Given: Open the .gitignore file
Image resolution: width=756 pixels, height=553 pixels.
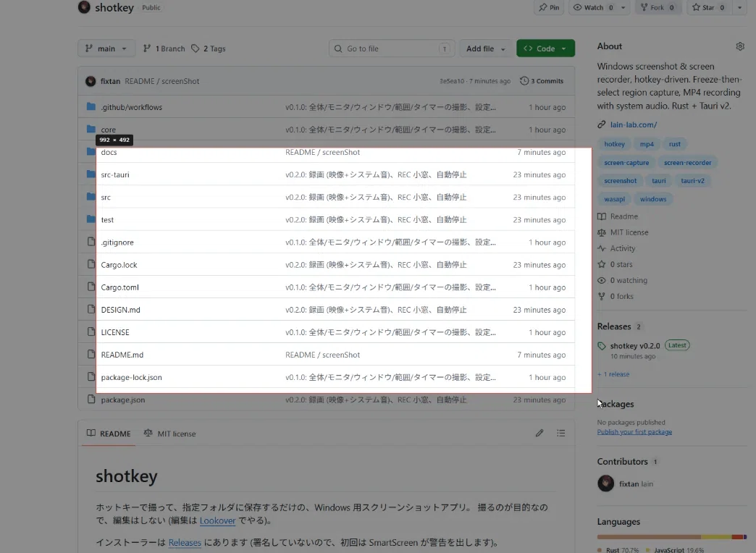Looking at the screenshot, I should pos(117,242).
